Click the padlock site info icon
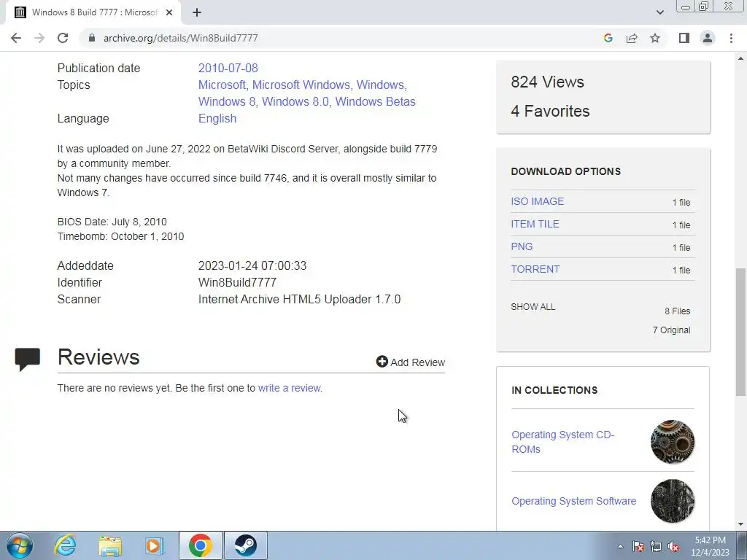 tap(92, 38)
